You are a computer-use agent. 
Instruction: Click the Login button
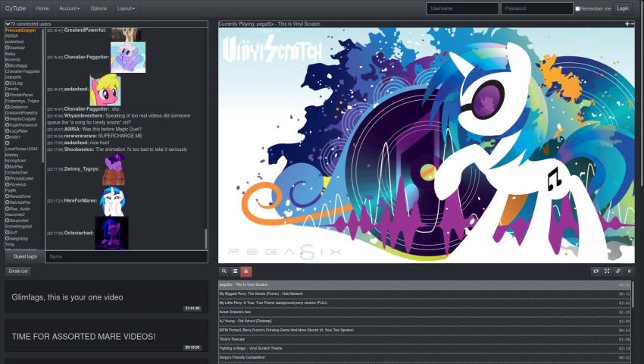623,8
